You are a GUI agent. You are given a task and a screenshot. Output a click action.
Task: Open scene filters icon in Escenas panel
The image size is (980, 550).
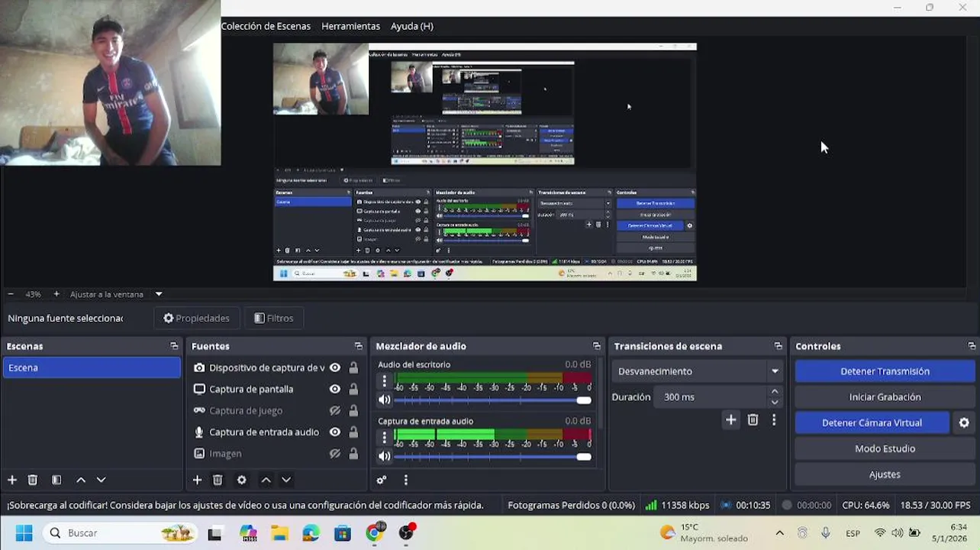click(x=56, y=480)
